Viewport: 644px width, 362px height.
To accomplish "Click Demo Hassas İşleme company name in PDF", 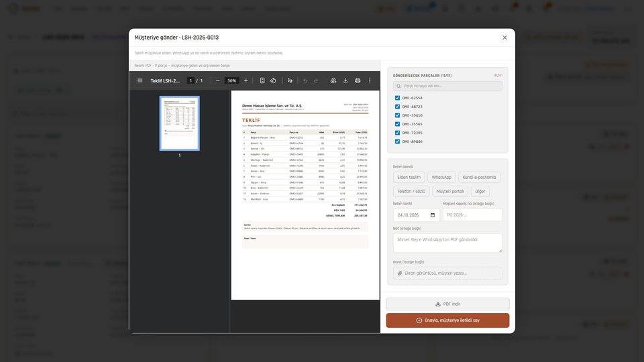I will (272, 105).
